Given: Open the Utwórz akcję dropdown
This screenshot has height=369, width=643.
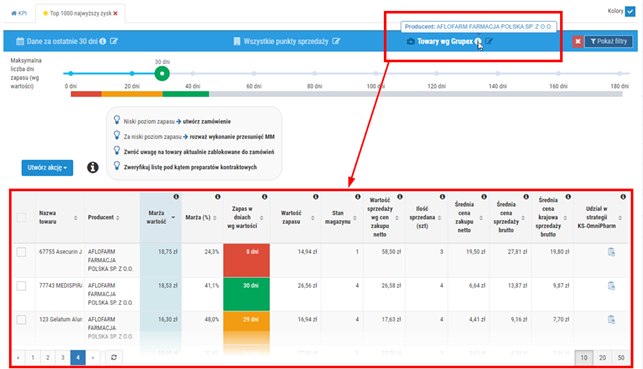Looking at the screenshot, I should [x=47, y=168].
